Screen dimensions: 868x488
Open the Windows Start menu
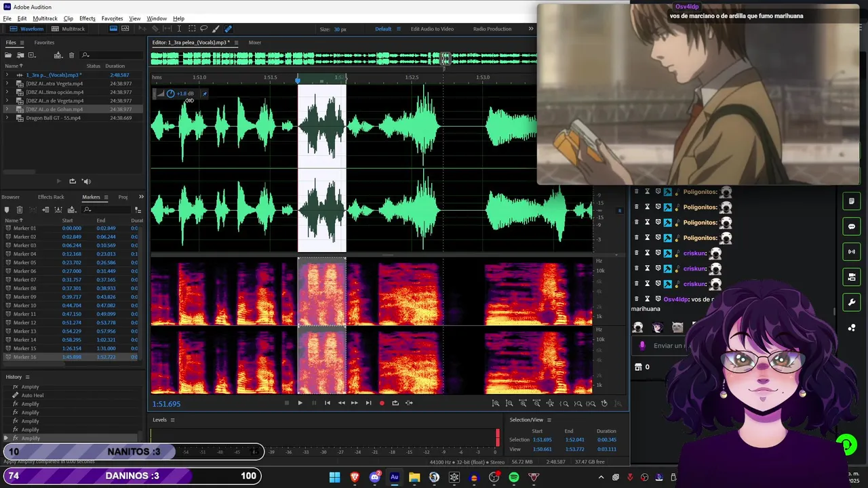[x=334, y=478]
